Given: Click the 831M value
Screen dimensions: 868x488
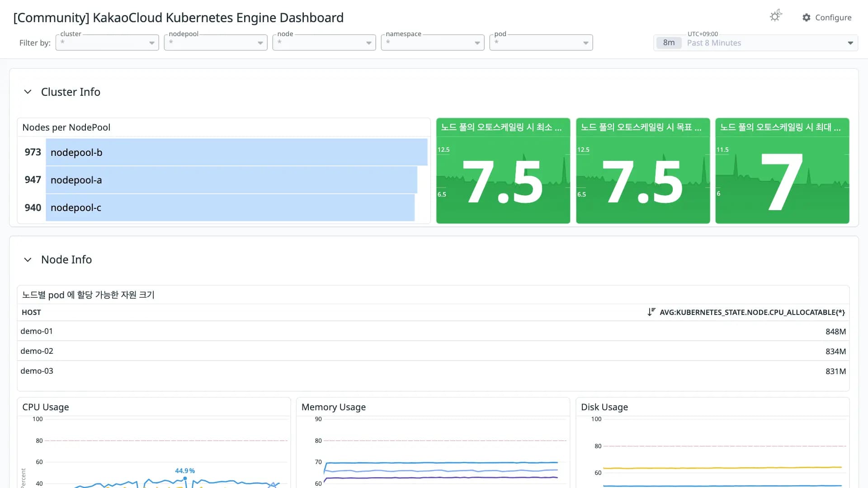Looking at the screenshot, I should pos(835,371).
